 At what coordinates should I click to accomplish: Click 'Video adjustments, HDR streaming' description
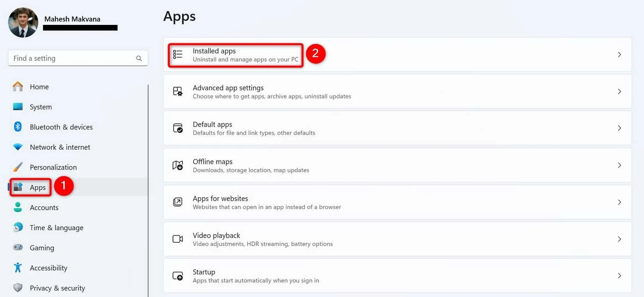(x=263, y=244)
